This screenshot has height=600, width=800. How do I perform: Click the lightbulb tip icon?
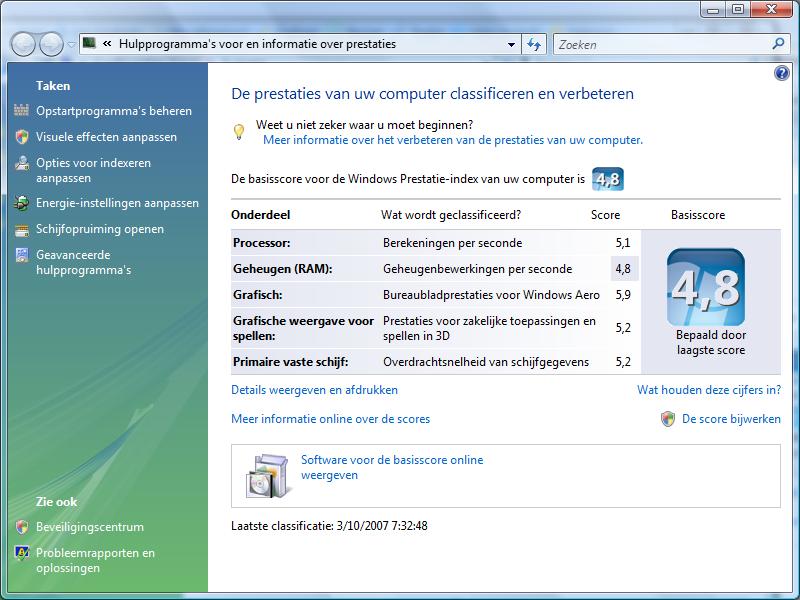[x=238, y=132]
